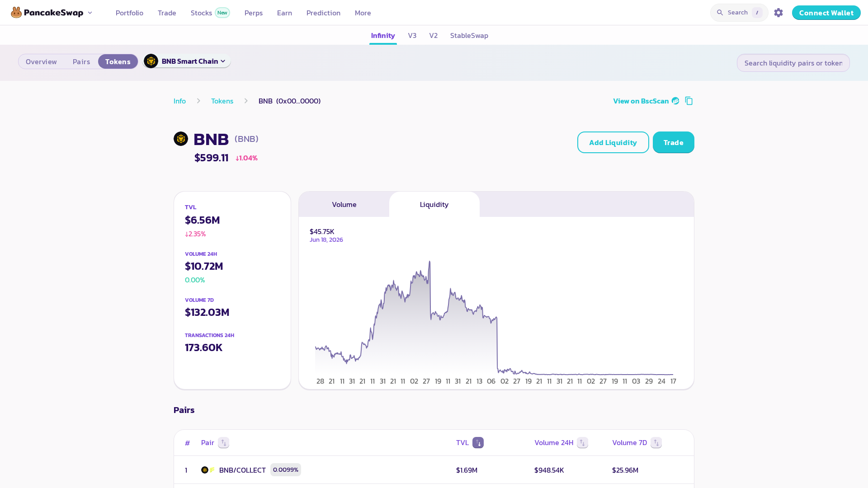Switch to the Infinity tab
868x488 pixels.
pyautogui.click(x=383, y=35)
